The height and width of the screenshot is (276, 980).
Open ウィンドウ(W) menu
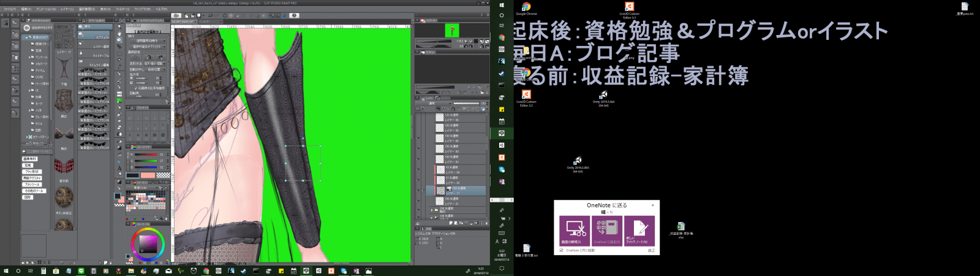(x=142, y=9)
